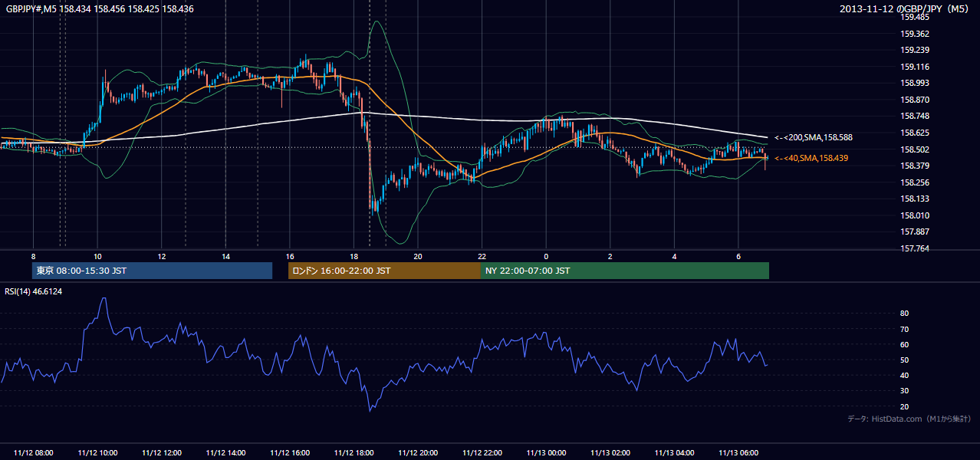Click the 11/13 00:00 date label
980x460 pixels.
tap(546, 453)
